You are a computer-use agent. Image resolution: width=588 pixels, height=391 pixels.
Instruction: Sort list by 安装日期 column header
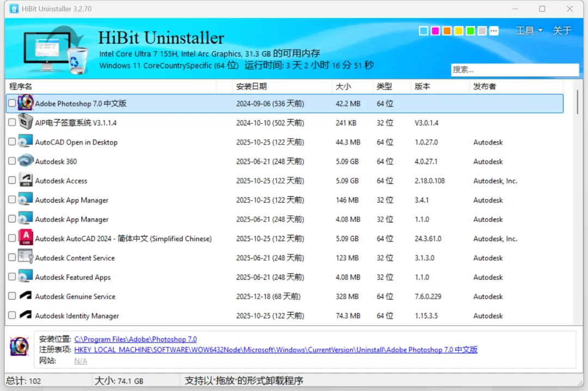click(281, 86)
